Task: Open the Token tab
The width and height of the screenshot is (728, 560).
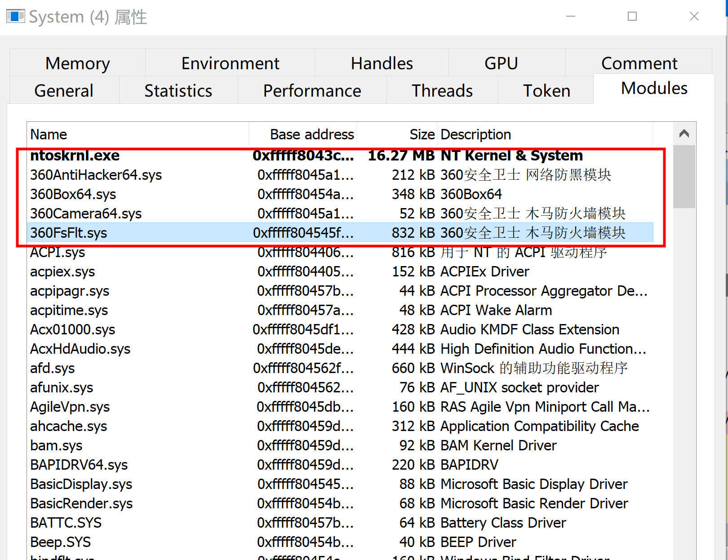Action: [x=546, y=90]
